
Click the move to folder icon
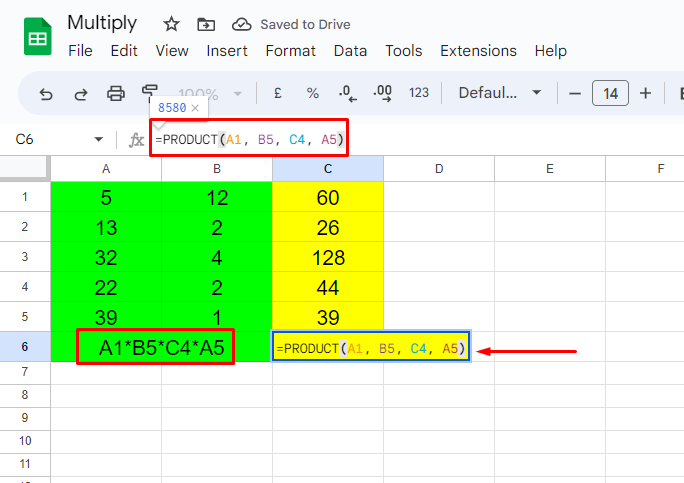pos(206,24)
